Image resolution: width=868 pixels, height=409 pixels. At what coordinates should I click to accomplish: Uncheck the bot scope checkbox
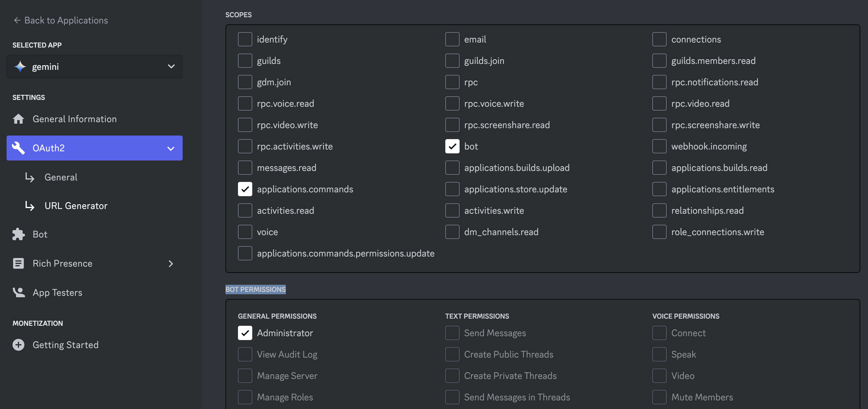click(452, 147)
